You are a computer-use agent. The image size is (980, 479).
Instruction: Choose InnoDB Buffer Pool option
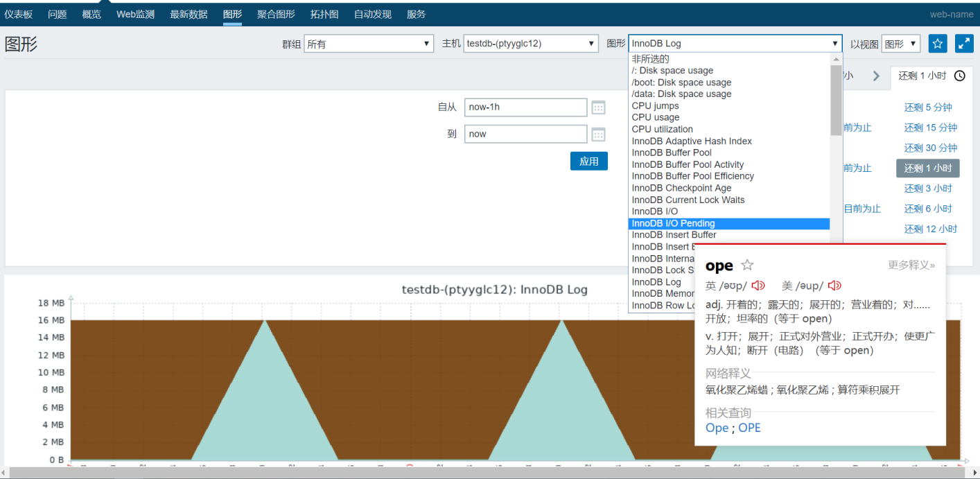point(729,153)
